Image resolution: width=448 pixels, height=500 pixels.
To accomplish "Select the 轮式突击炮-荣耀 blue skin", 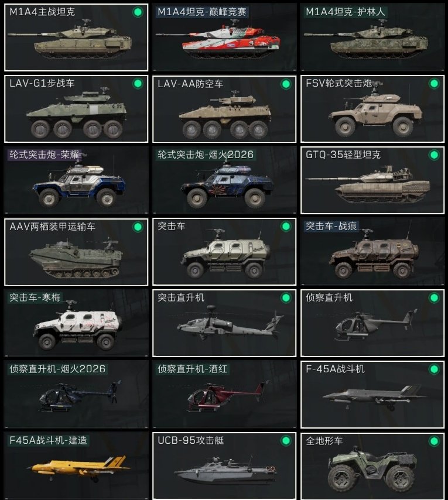I will [76, 180].
